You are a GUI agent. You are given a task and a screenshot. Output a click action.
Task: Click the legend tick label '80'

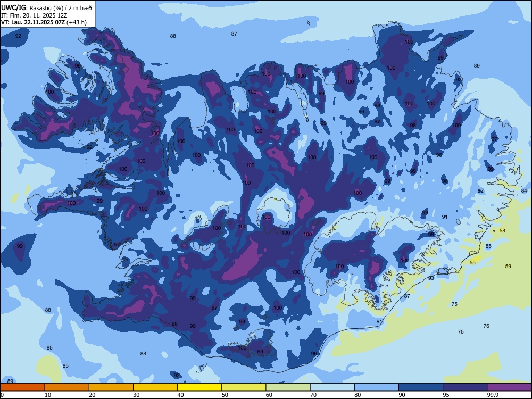coord(358,395)
